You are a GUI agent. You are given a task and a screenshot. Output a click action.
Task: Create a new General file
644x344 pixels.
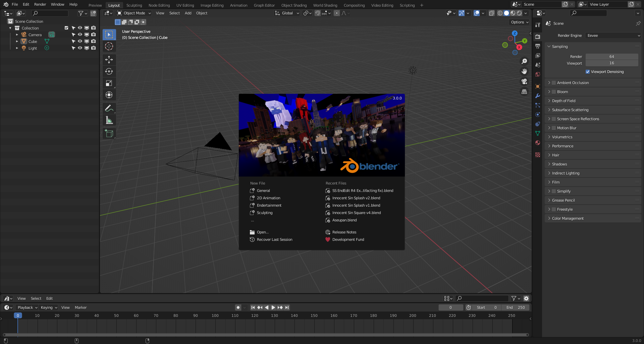click(x=263, y=191)
